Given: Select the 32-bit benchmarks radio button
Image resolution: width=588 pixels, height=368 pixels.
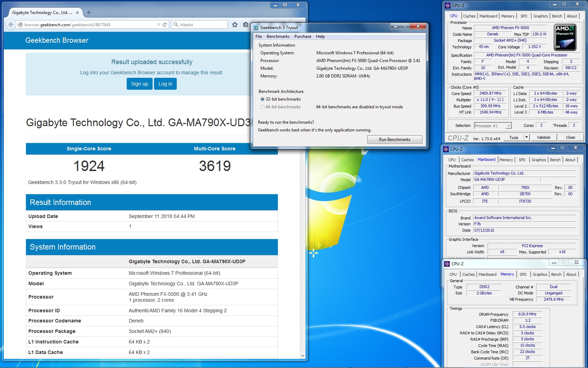Looking at the screenshot, I should click(262, 99).
